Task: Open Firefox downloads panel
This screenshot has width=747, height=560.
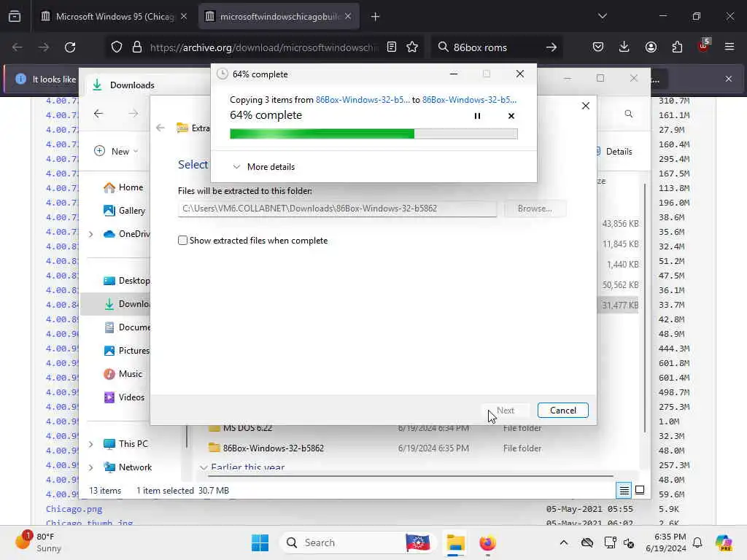Action: click(x=624, y=47)
